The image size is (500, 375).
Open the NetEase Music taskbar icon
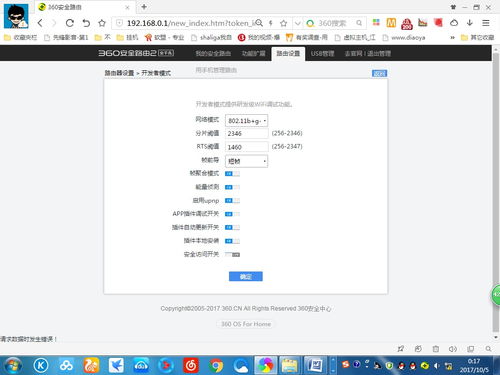click(x=191, y=366)
